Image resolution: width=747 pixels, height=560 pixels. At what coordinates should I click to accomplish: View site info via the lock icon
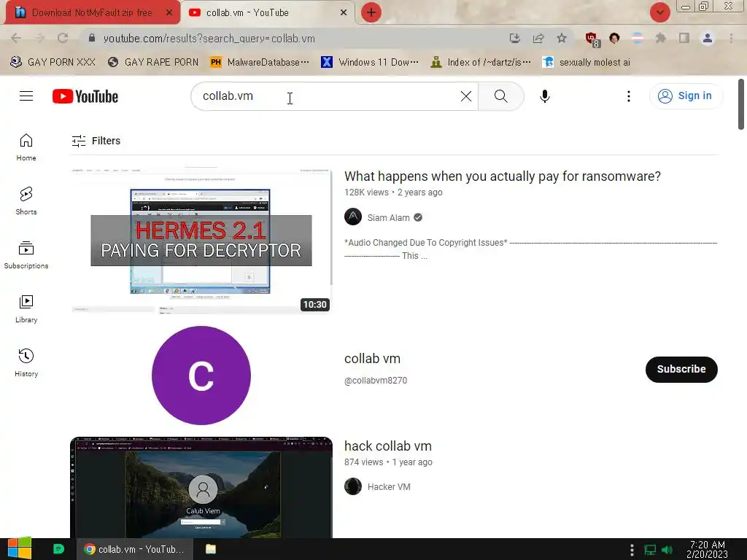[x=92, y=38]
